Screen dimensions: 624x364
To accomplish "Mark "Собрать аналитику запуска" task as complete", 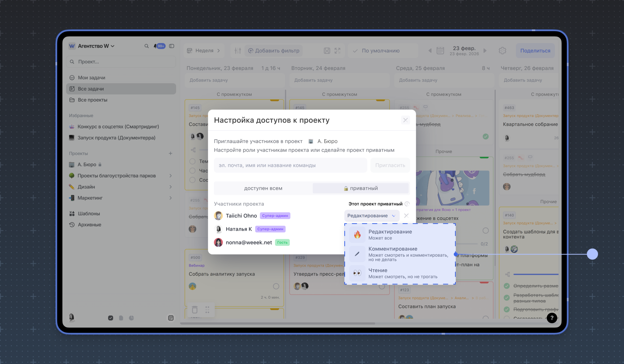I will (x=276, y=286).
